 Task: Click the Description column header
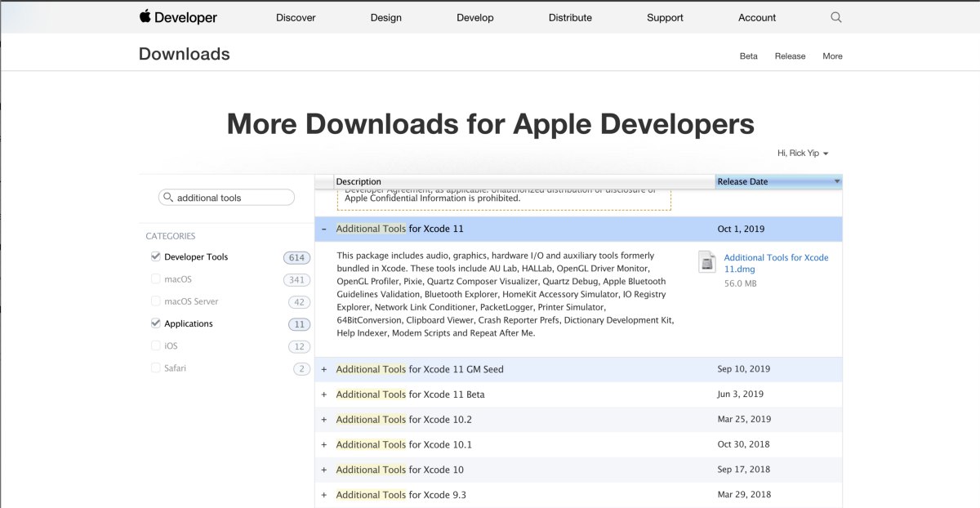click(x=524, y=181)
